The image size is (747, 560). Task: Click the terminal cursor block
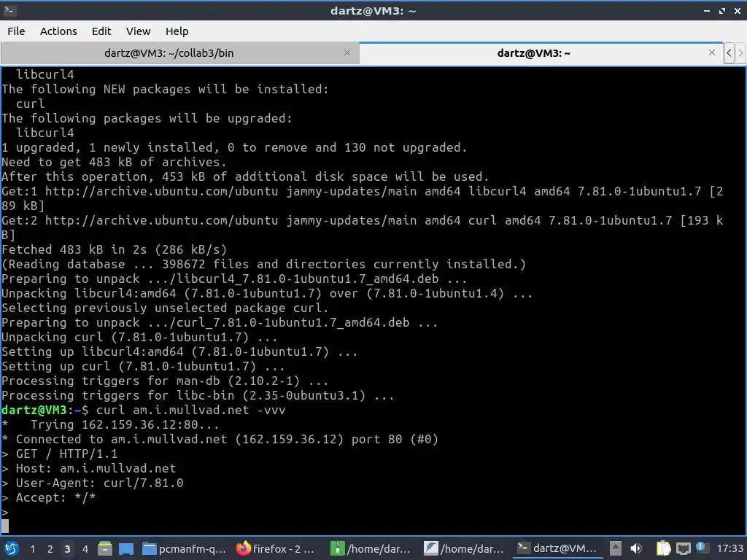tap(5, 526)
